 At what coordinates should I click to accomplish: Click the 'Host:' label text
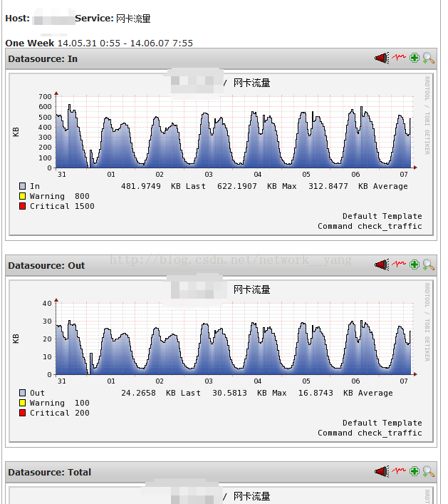pos(17,19)
